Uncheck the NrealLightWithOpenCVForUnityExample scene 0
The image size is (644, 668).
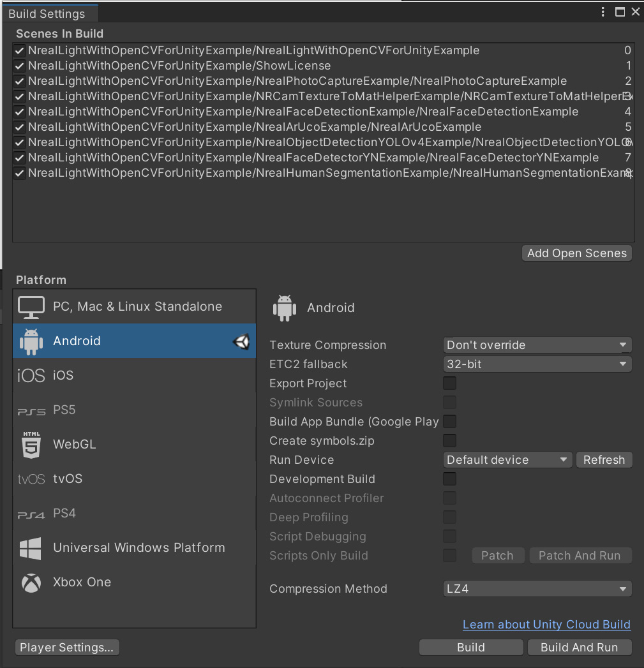19,50
